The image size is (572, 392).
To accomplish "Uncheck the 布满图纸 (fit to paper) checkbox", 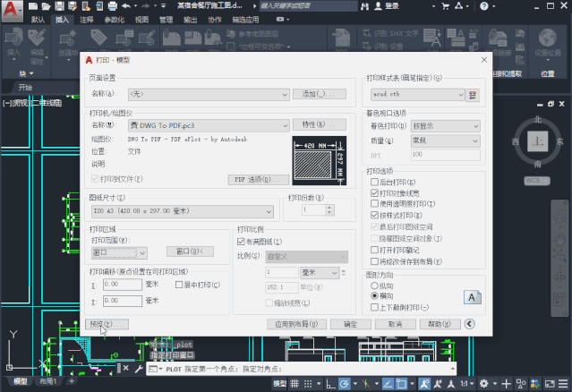I will (241, 242).
